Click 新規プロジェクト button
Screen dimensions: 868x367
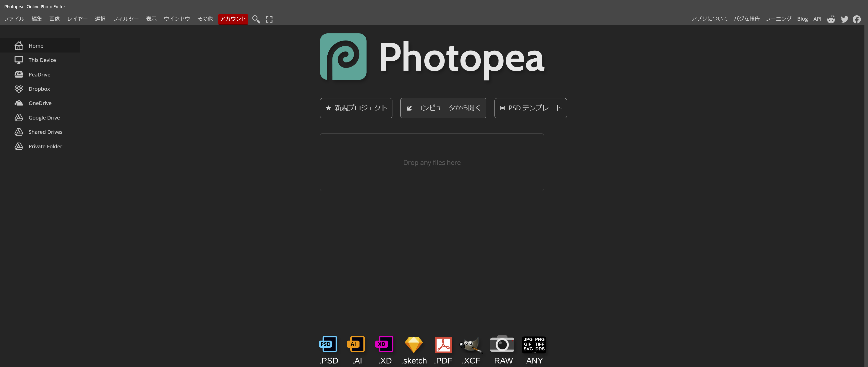pos(356,108)
